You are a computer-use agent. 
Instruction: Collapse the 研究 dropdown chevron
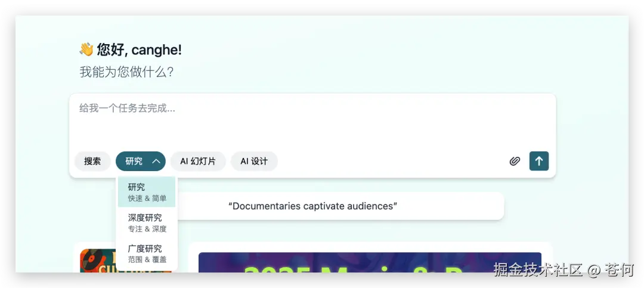pyautogui.click(x=156, y=161)
